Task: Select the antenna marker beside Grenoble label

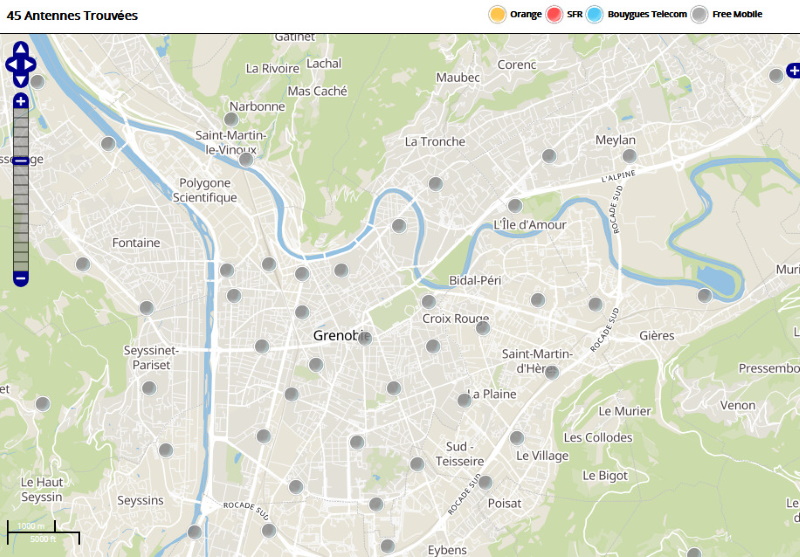Action: [365, 338]
